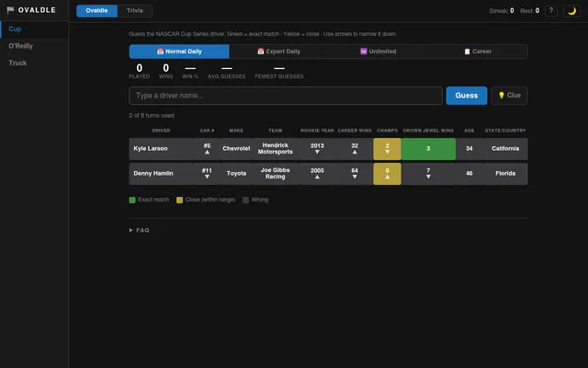Screen dimensions: 588x368
Task: Switch to the Trivia game mode
Action: (135, 10)
